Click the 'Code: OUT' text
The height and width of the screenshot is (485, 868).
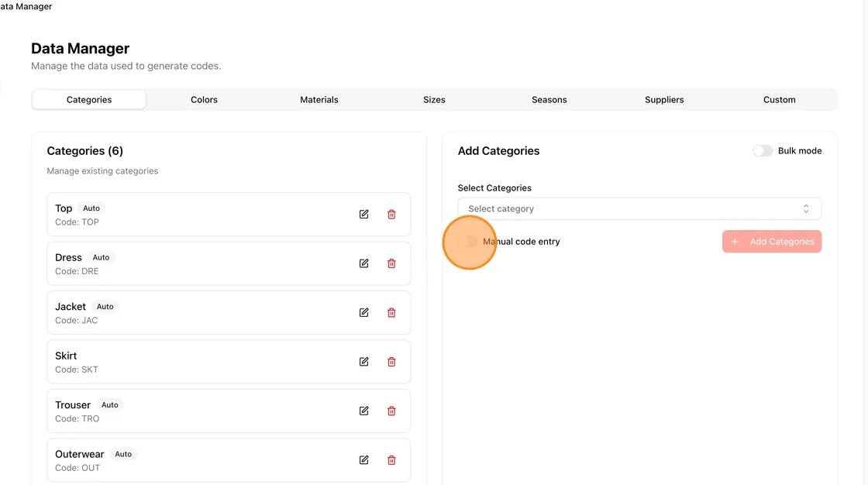tap(77, 468)
